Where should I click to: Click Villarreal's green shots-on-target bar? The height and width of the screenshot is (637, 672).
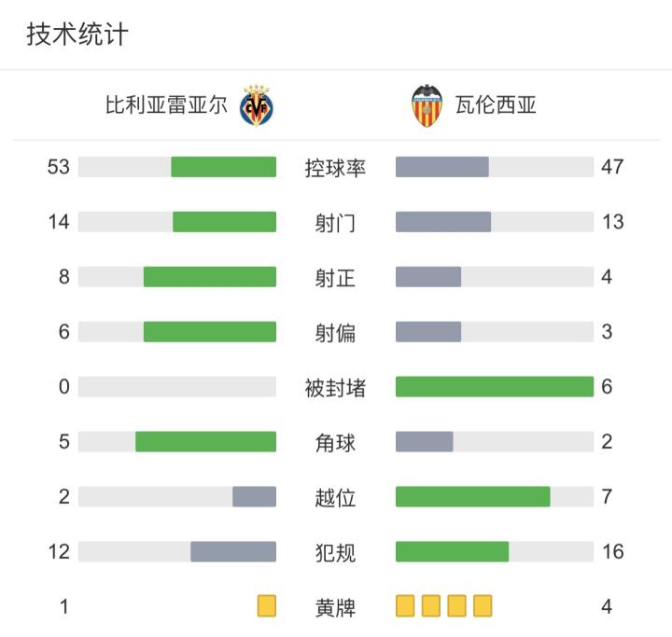pos(210,277)
